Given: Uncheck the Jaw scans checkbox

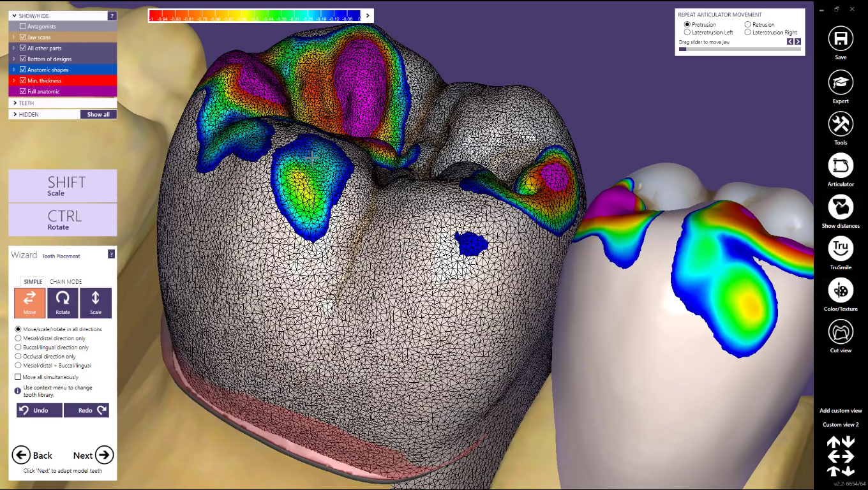Looking at the screenshot, I should (23, 37).
